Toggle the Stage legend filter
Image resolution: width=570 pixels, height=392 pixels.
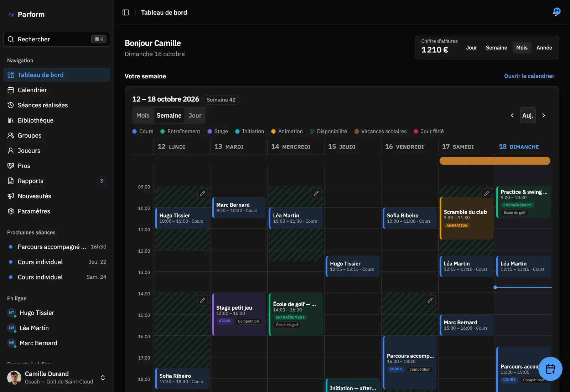coord(218,131)
